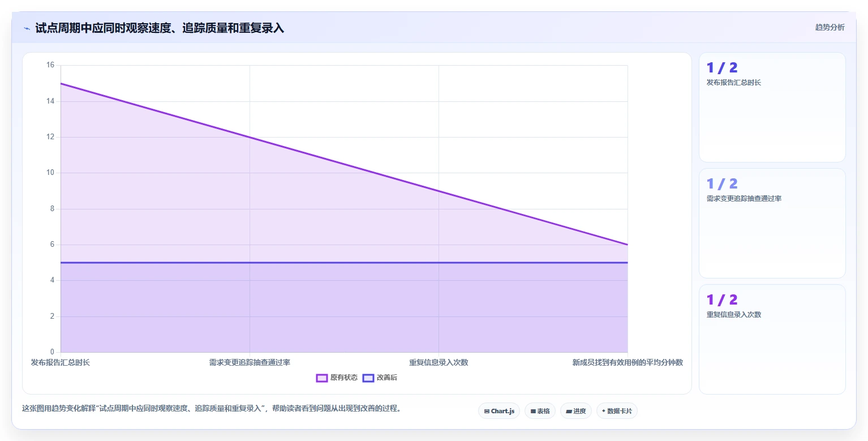
Task: Open the 发布报告汇总时长 metric card
Action: click(772, 108)
